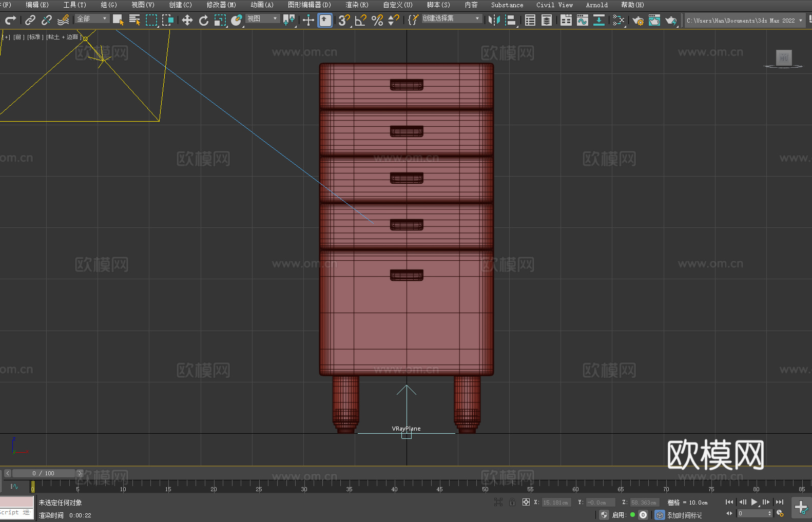Screen dimensions: 812x522
Task: Open the 组(G) menu
Action: pos(108,5)
